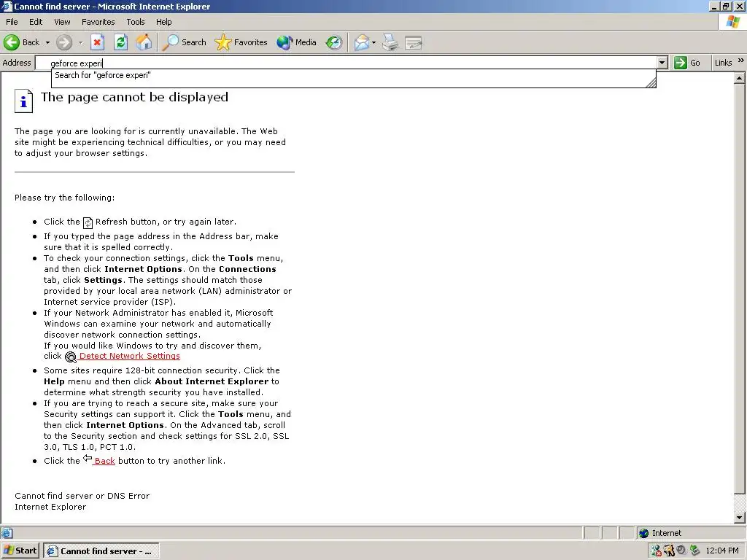This screenshot has height=560, width=747.
Task: Click the Internet zone globe in status bar
Action: pyautogui.click(x=643, y=533)
